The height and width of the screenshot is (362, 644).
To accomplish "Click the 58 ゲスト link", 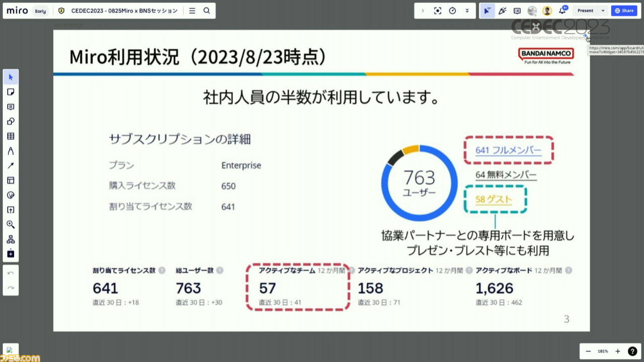I will 494,199.
